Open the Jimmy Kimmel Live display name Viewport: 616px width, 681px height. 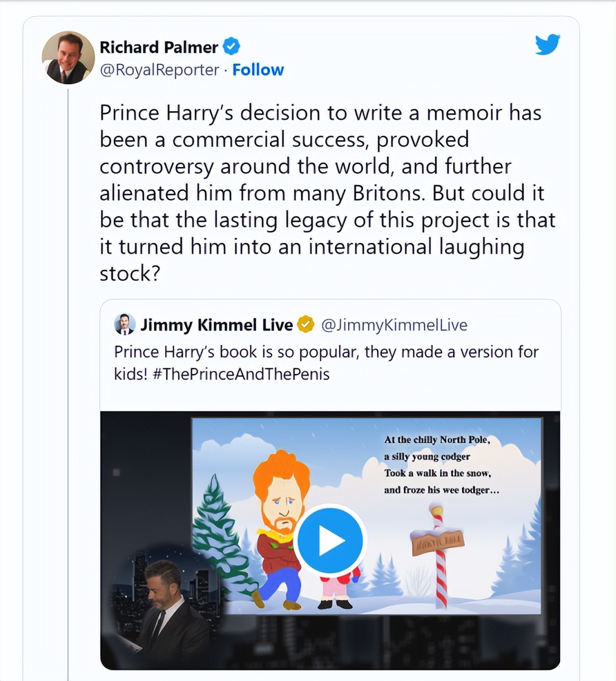click(x=216, y=325)
